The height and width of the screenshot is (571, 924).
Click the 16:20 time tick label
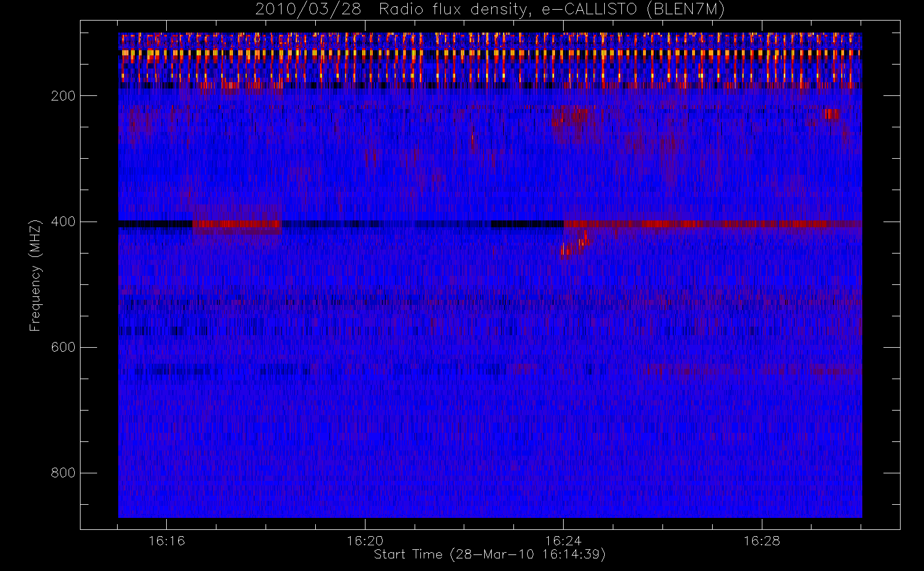pos(365,541)
